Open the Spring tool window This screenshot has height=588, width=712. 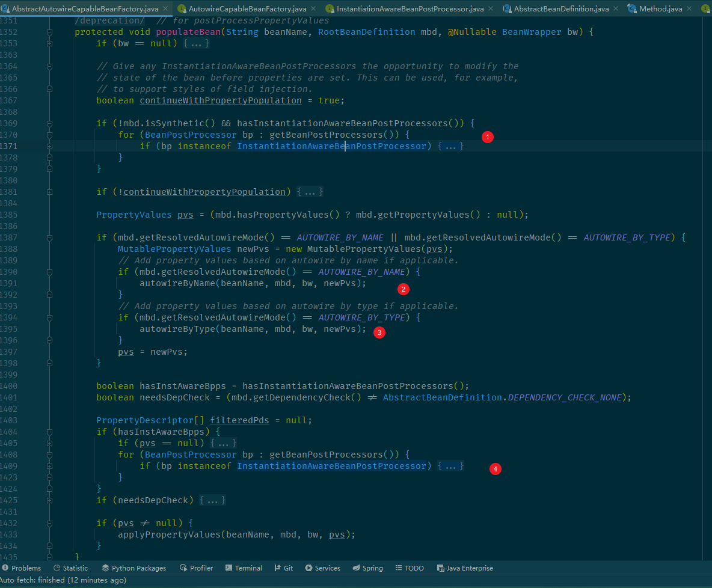pyautogui.click(x=368, y=568)
